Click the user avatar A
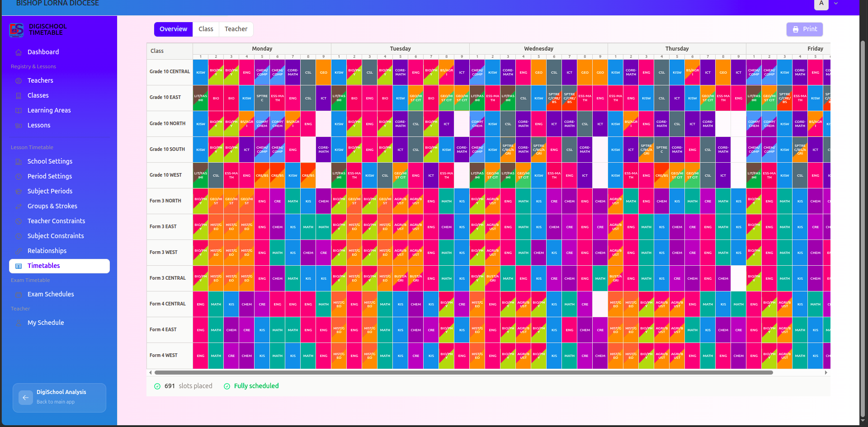 click(x=821, y=4)
